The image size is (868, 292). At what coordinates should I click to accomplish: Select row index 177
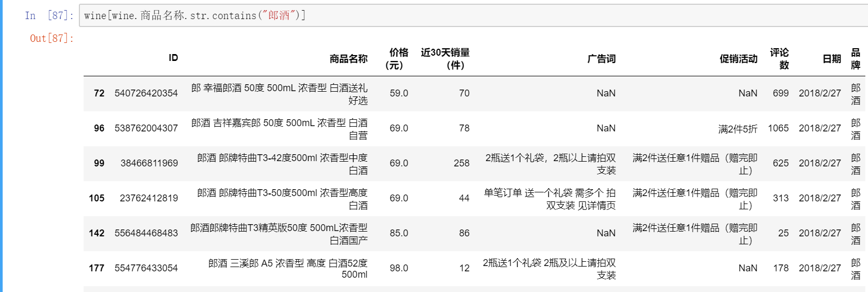click(x=96, y=268)
